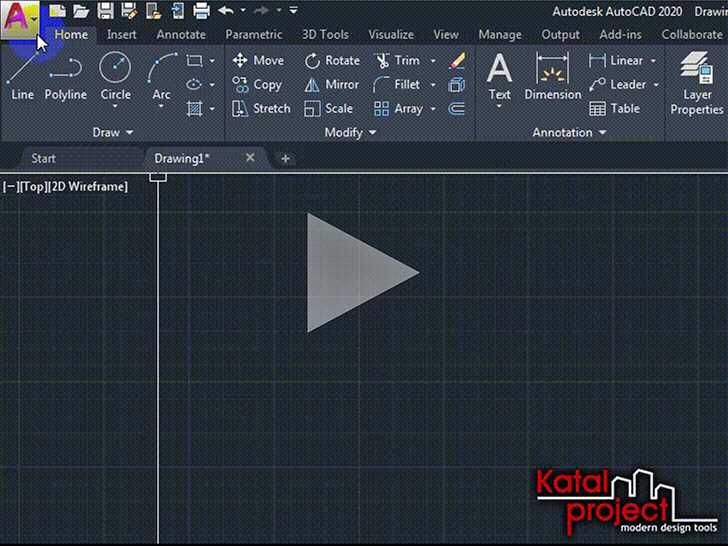Open Trim flyout dropdown arrow
This screenshot has width=728, height=546.
click(x=433, y=61)
